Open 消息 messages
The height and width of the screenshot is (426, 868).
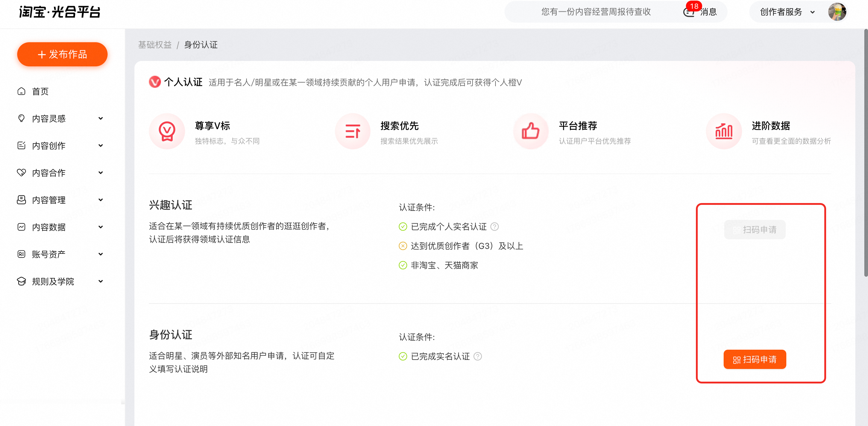[708, 12]
